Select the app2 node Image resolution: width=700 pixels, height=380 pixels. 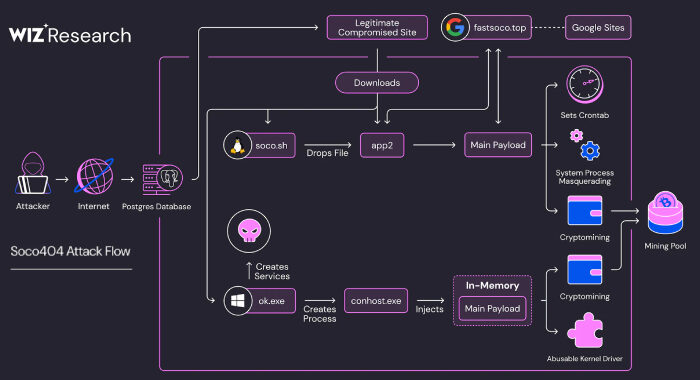coord(382,145)
